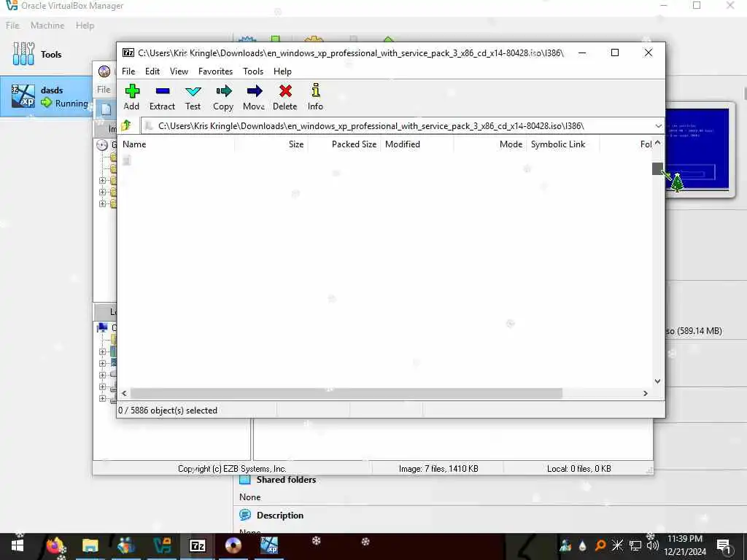Open the 7-Zip Edit menu
The image size is (747, 560).
tap(152, 71)
